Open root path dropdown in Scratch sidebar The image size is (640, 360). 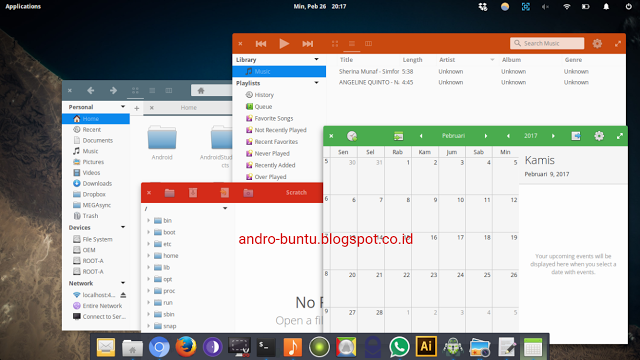225,209
